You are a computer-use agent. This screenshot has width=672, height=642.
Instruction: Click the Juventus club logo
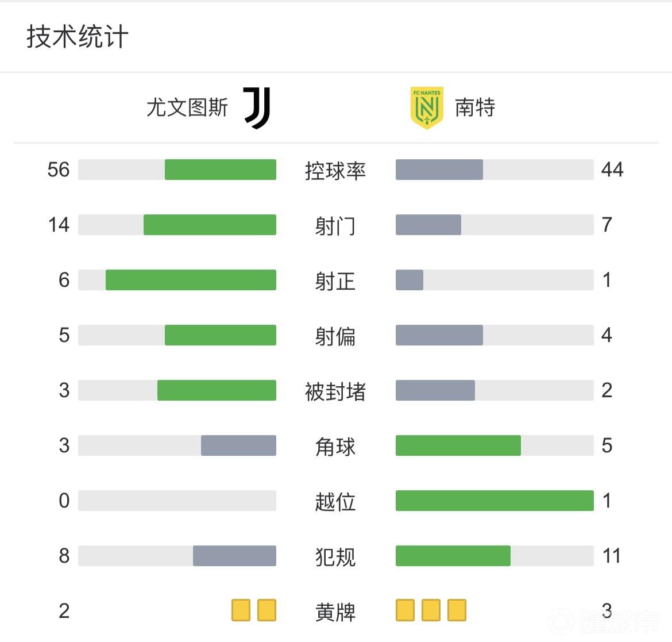[257, 107]
